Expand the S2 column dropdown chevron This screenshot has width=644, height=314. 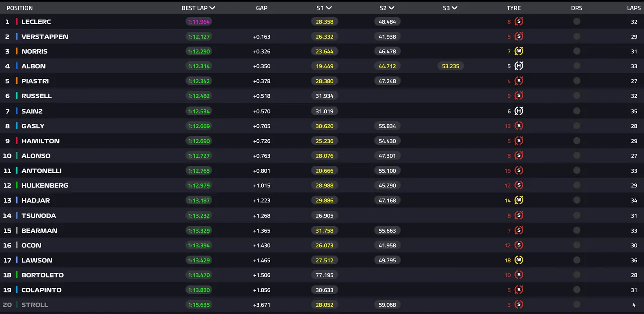(391, 8)
